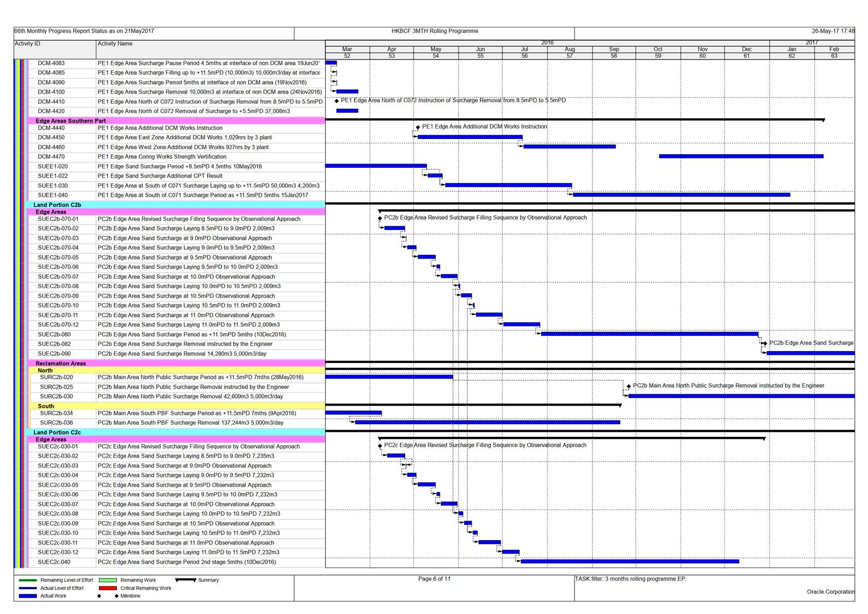Screen dimensions: 868x614
Task: Select the Actual Level of Effort legend swatch
Action: 28,588
